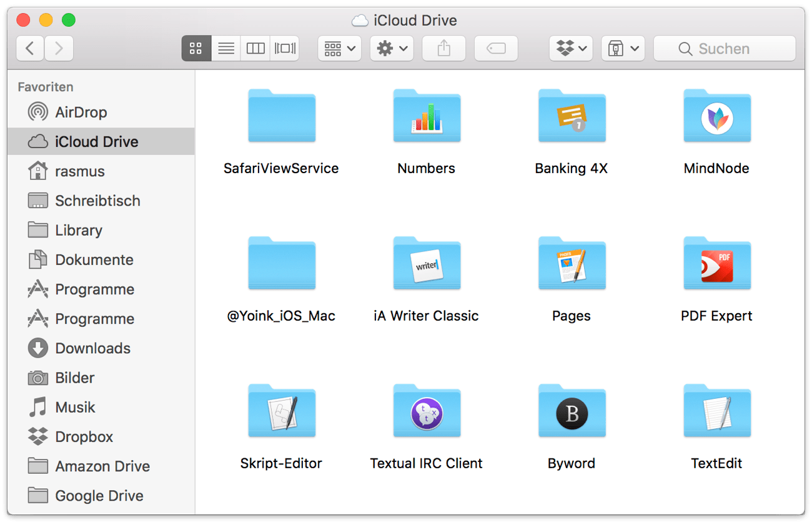Open the TextEdit folder
812x522 pixels.
coord(716,411)
